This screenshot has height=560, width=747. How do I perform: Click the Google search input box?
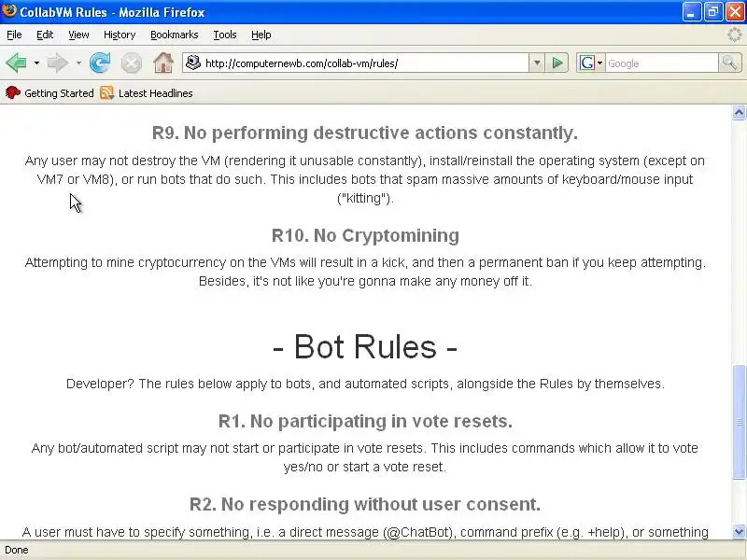(662, 63)
